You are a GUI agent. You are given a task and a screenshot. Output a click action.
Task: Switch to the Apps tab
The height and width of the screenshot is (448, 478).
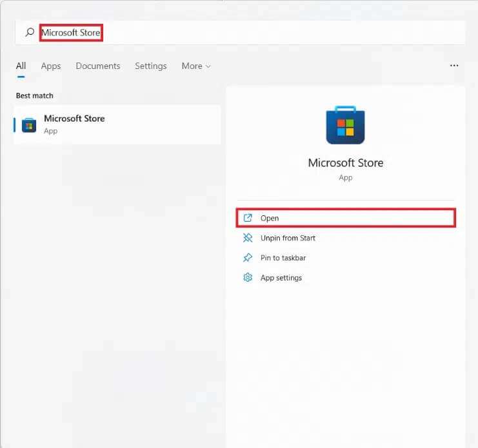51,66
